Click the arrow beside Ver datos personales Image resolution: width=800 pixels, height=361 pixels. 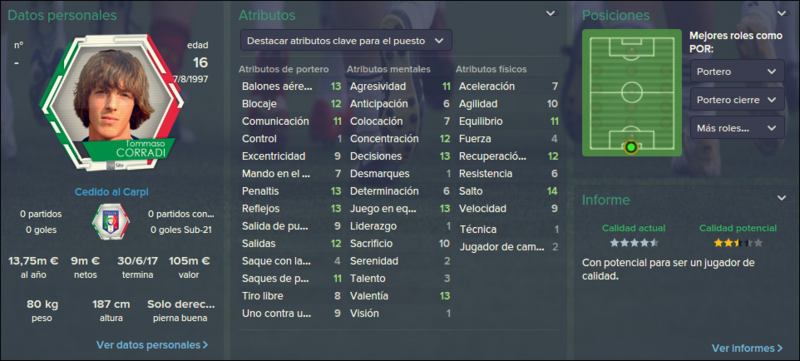click(205, 345)
